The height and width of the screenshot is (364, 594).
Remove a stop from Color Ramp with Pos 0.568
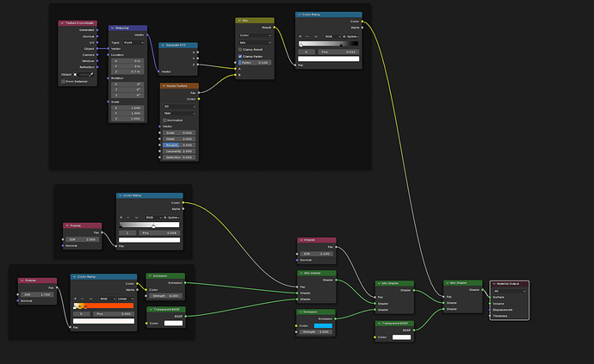pos(127,218)
